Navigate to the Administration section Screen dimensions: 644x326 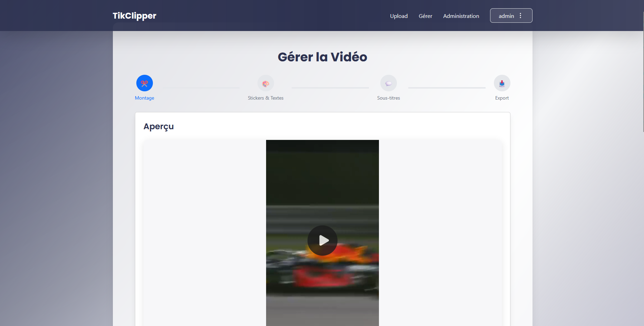461,16
